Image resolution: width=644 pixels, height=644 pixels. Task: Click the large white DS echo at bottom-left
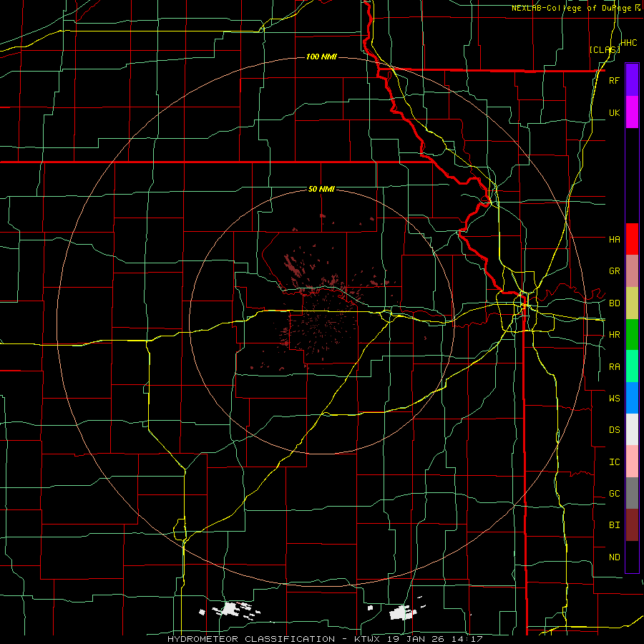tap(231, 609)
